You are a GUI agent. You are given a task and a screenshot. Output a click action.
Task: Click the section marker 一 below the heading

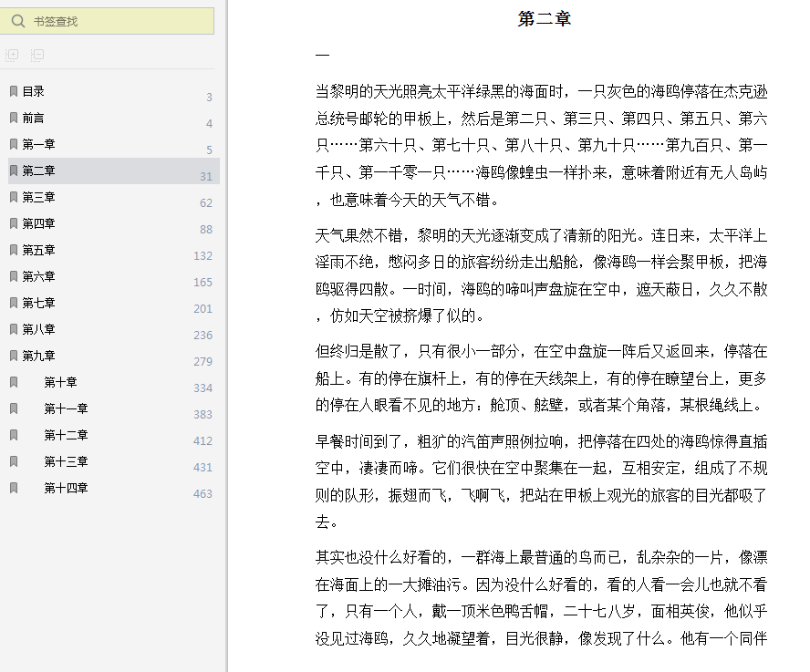322,55
